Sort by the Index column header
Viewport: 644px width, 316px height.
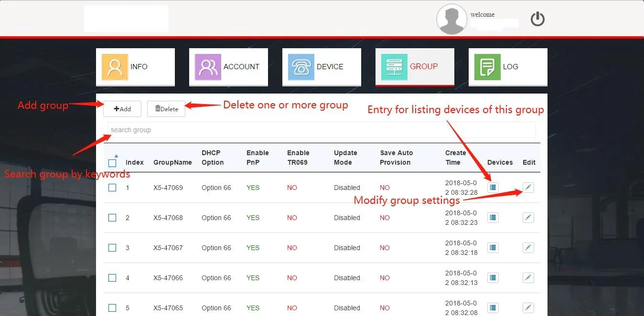tap(135, 162)
